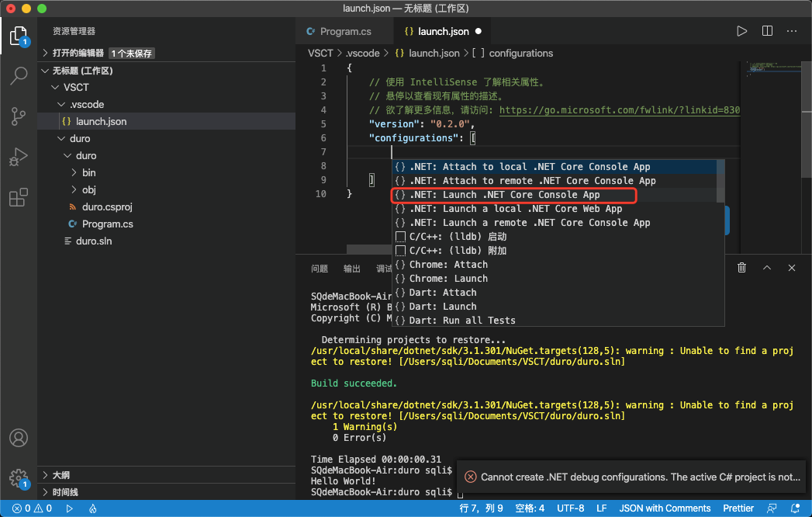Open the Accounts icon in activity bar
This screenshot has height=517, width=812.
click(19, 438)
